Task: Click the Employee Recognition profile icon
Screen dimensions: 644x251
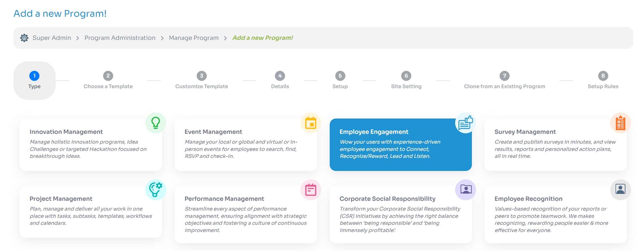Action: click(x=621, y=190)
